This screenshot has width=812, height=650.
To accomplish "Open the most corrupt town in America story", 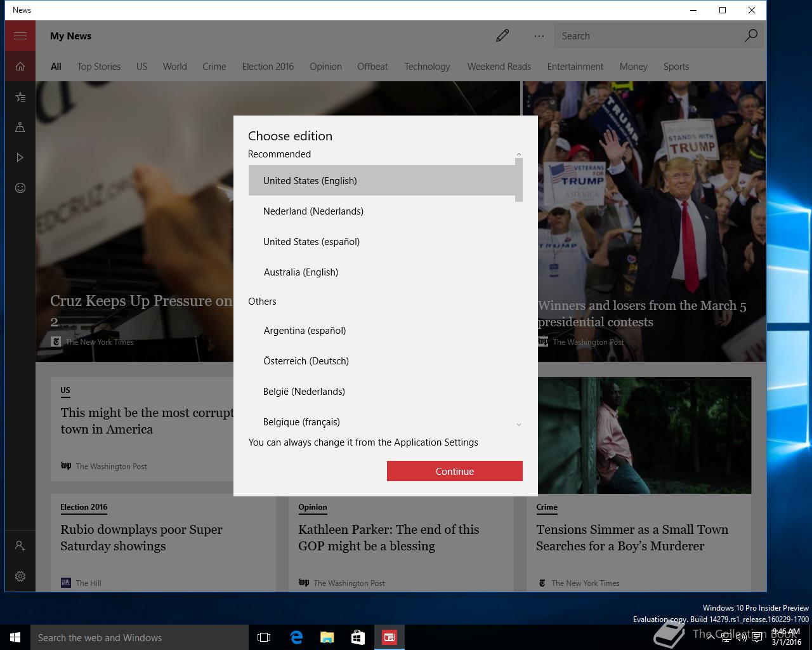I will (x=147, y=421).
